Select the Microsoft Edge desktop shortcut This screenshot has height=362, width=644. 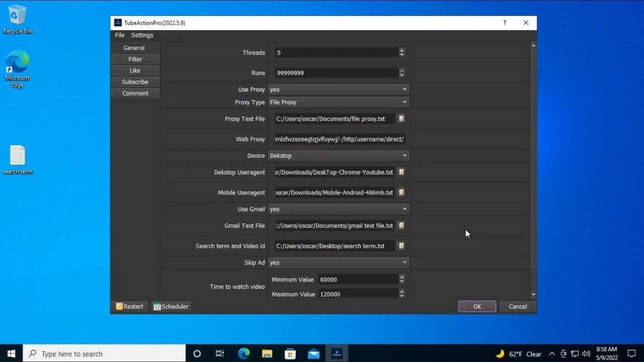point(17,69)
